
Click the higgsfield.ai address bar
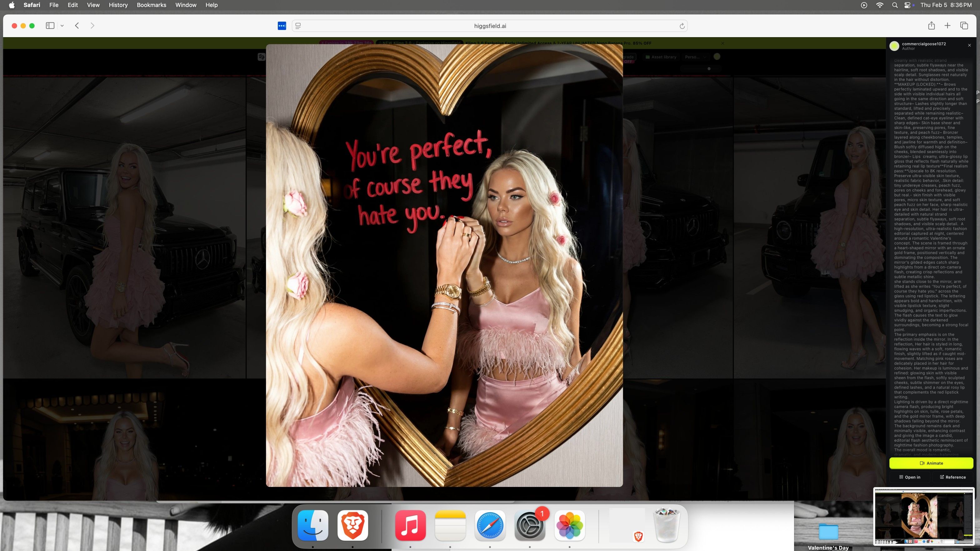point(490,26)
